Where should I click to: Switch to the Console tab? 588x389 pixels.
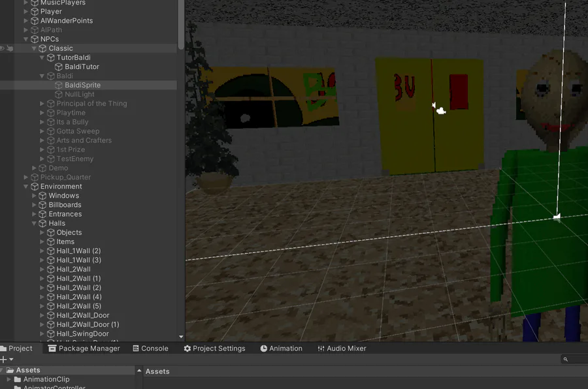click(x=151, y=349)
